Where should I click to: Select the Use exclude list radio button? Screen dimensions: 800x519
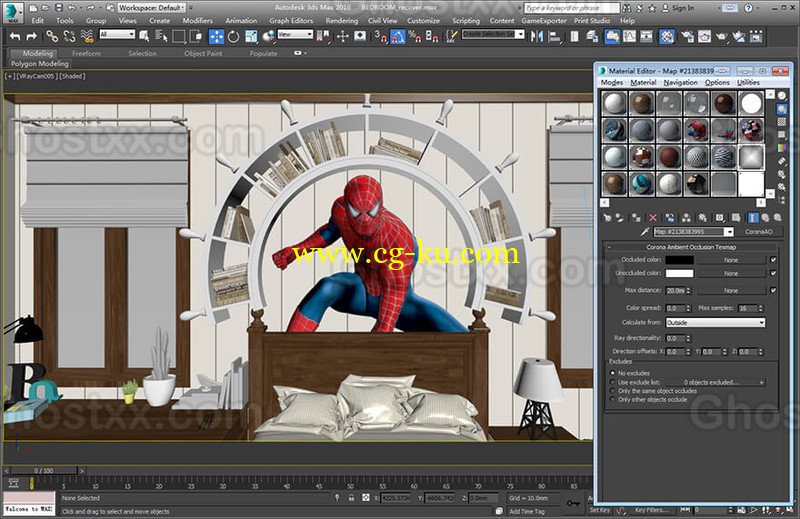(x=612, y=382)
